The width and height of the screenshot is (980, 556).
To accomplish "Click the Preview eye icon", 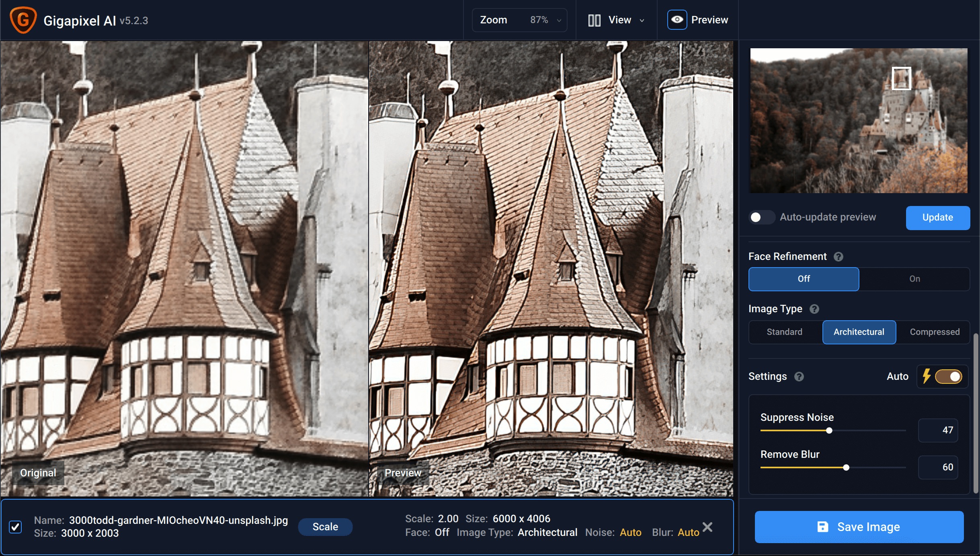I will [677, 19].
